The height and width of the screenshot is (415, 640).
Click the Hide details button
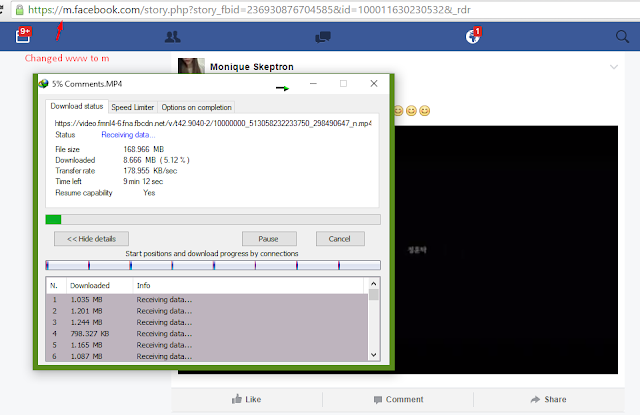click(x=91, y=239)
